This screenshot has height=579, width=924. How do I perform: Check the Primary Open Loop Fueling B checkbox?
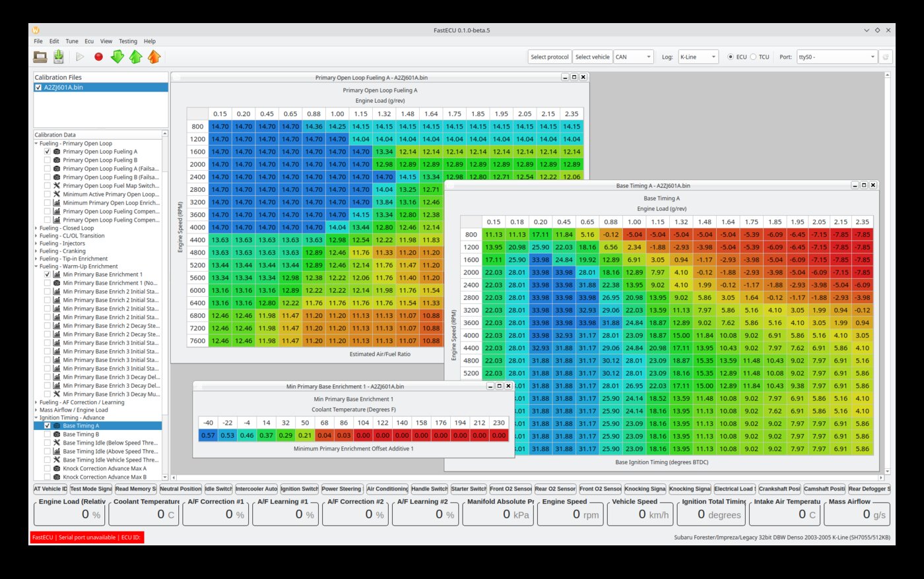47,160
